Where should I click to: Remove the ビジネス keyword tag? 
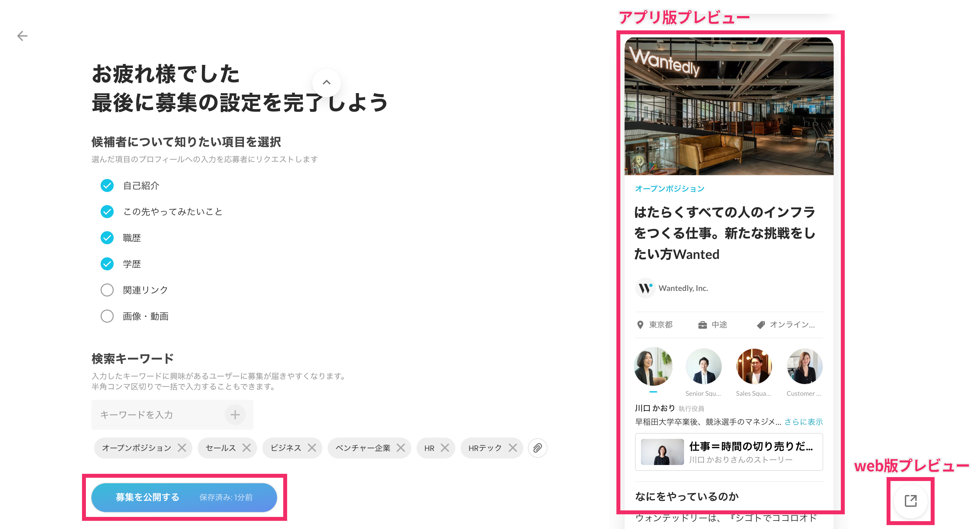click(x=312, y=448)
